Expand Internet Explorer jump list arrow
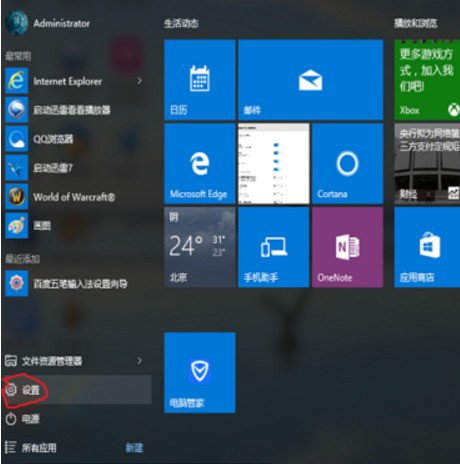Image resolution: width=460 pixels, height=464 pixels. [140, 81]
